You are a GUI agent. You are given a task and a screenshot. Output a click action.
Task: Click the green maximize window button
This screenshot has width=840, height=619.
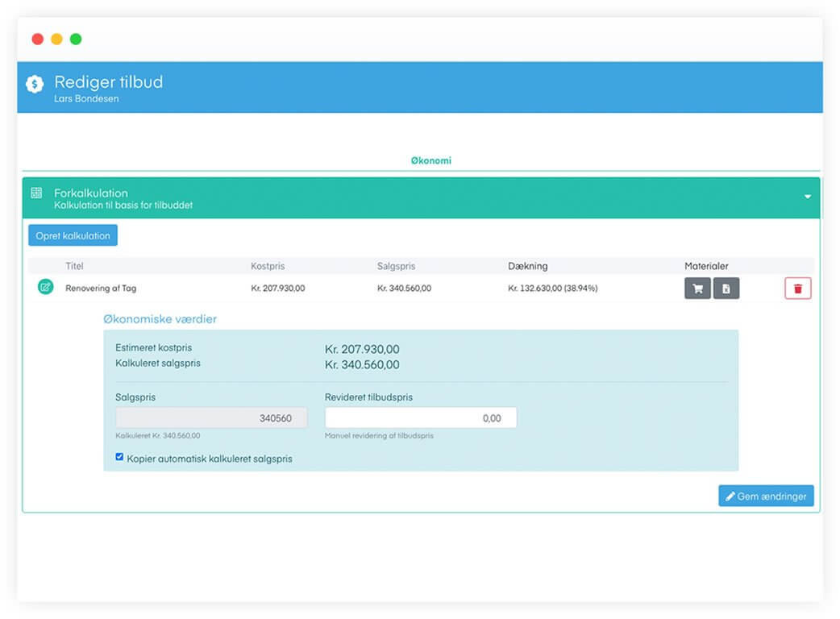tap(76, 39)
